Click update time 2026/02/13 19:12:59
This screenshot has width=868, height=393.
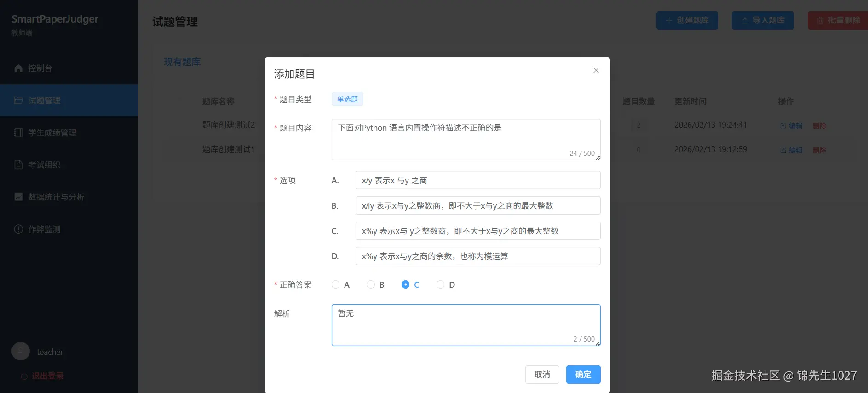(711, 149)
